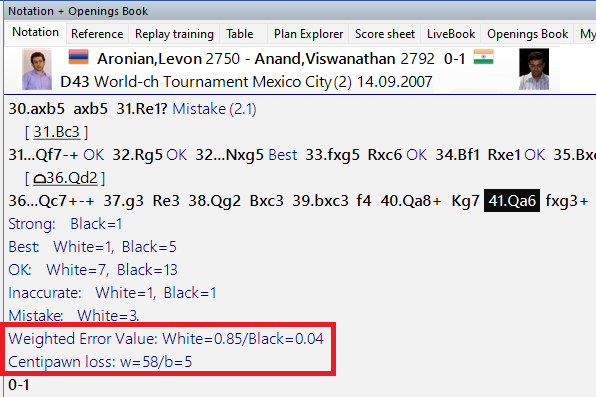Switch to Score sheet tab
Viewport: 596px width, 397px height.
coord(385,34)
